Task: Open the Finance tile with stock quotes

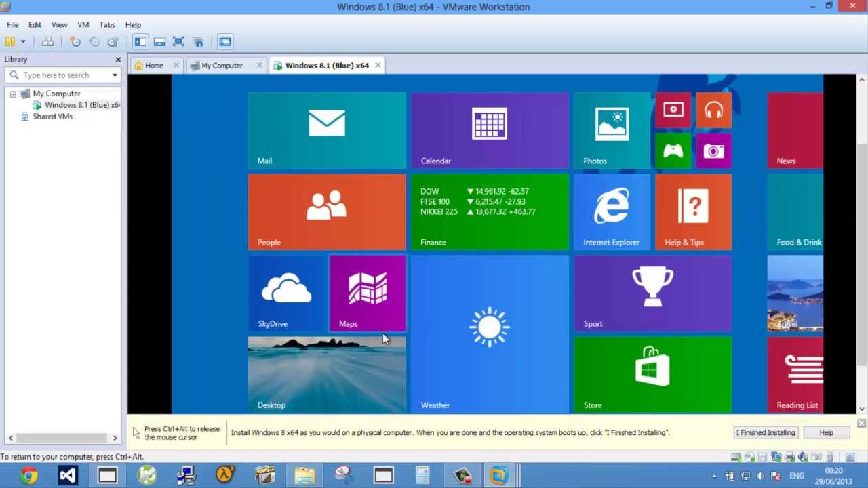Action: pyautogui.click(x=490, y=211)
